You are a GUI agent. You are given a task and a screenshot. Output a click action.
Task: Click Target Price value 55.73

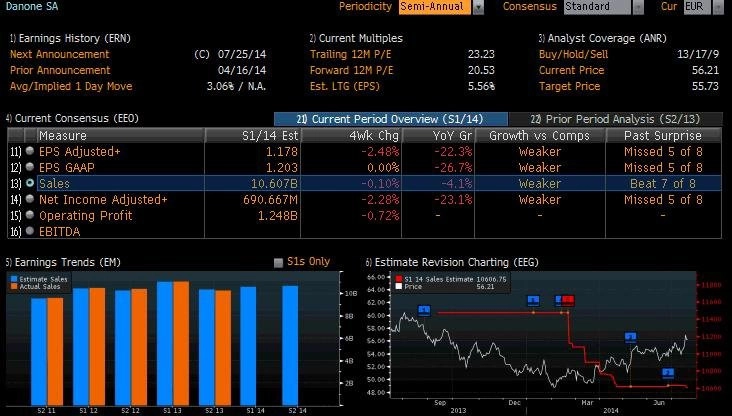coord(705,86)
